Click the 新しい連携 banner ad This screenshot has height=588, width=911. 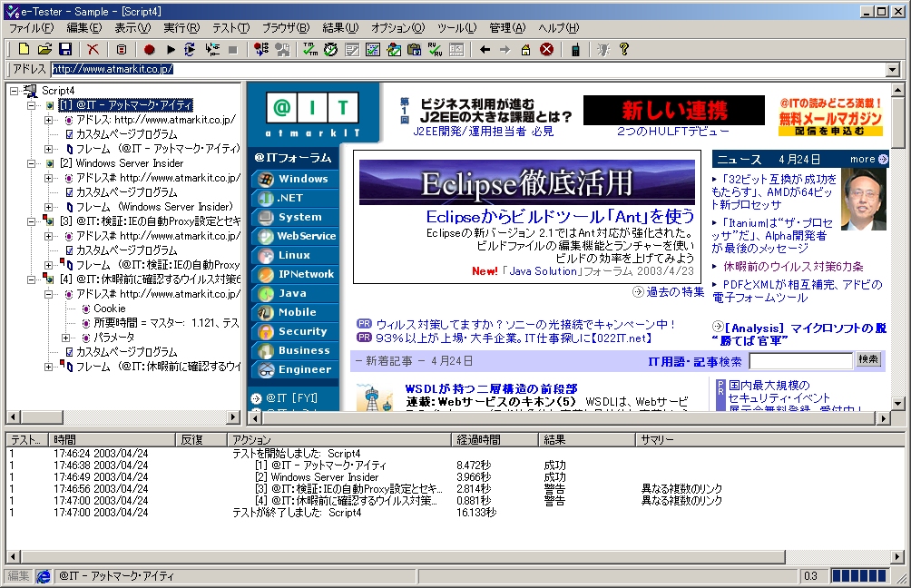tap(674, 111)
